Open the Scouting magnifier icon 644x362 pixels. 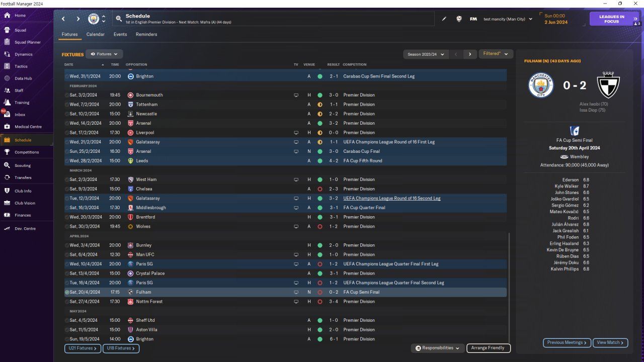coord(7,165)
